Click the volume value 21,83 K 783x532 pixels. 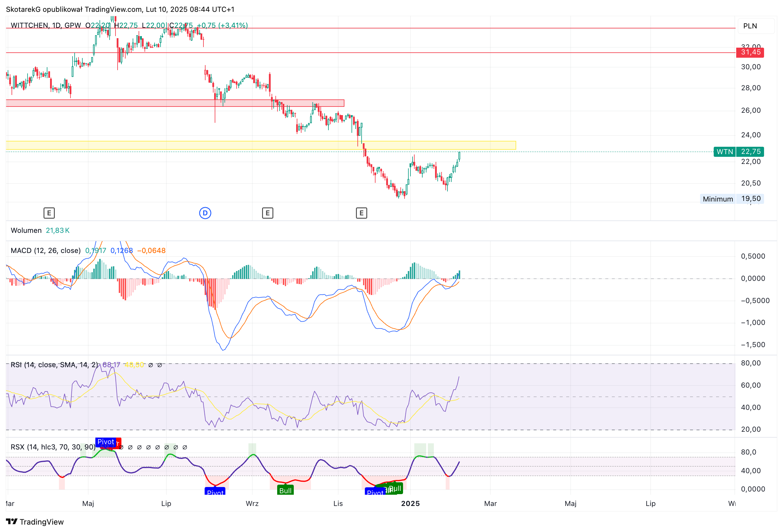click(x=58, y=230)
